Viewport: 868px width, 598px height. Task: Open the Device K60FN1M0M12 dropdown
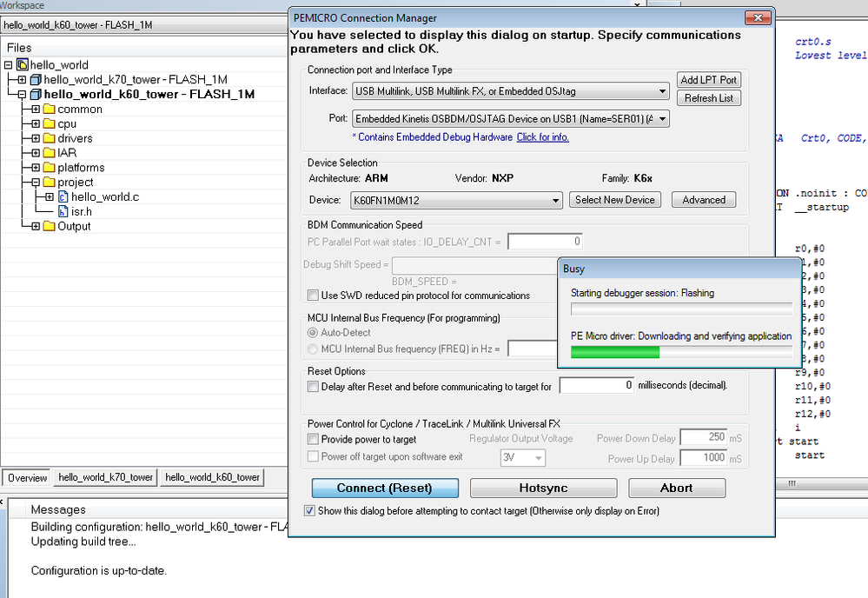456,201
